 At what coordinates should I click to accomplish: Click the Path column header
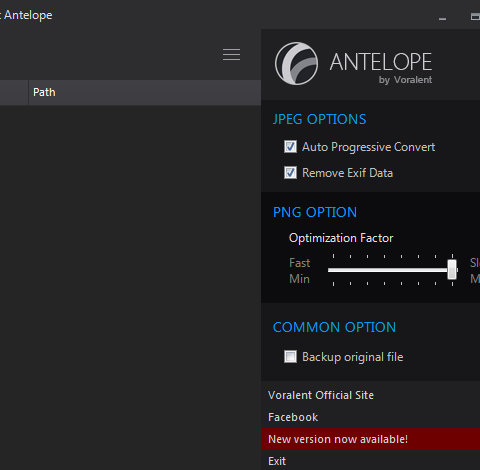point(145,92)
